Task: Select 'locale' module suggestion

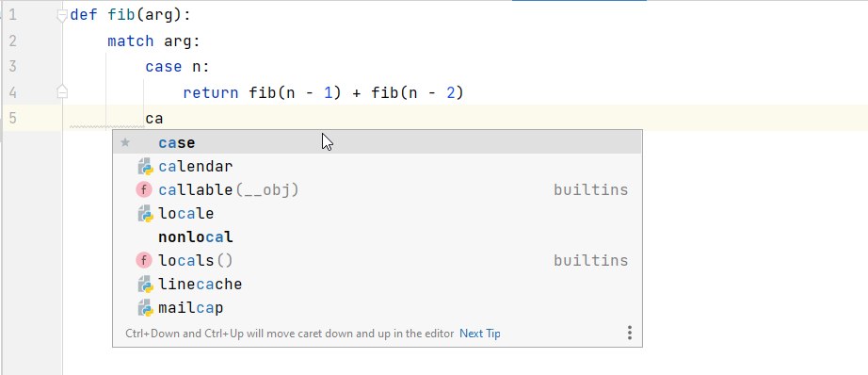Action: click(377, 213)
